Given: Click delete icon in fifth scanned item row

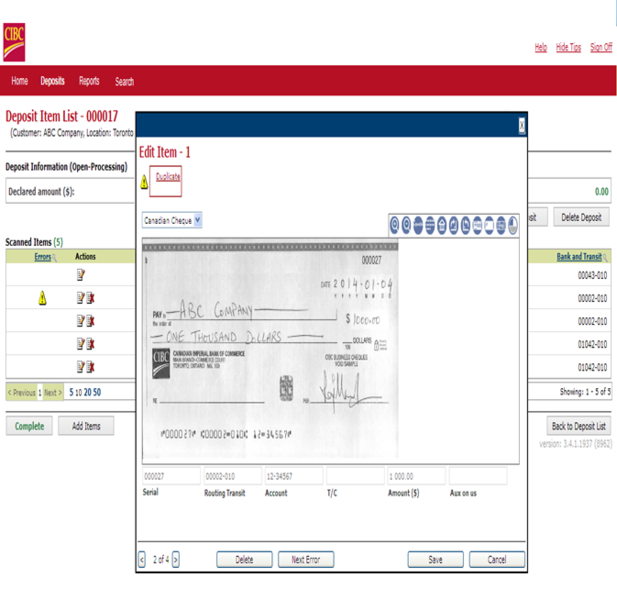Looking at the screenshot, I should [91, 367].
